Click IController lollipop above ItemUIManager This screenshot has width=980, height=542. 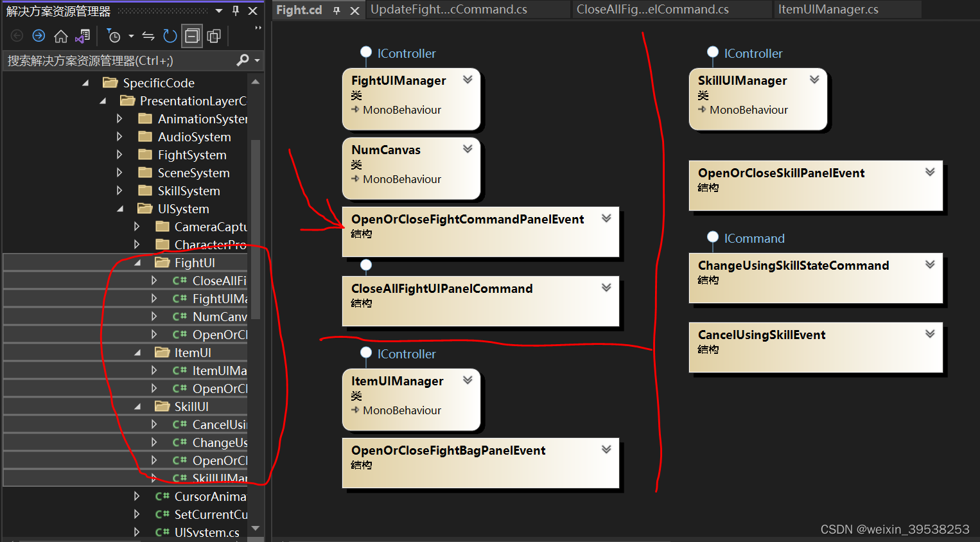pos(366,353)
